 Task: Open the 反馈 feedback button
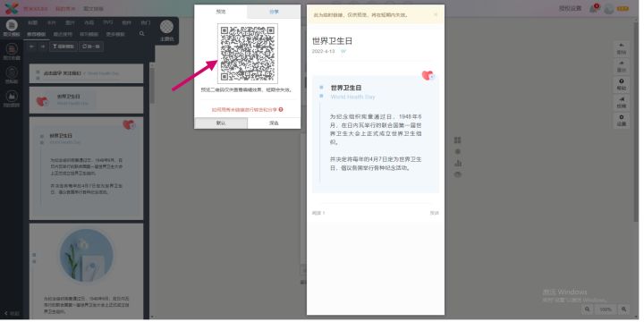(622, 103)
